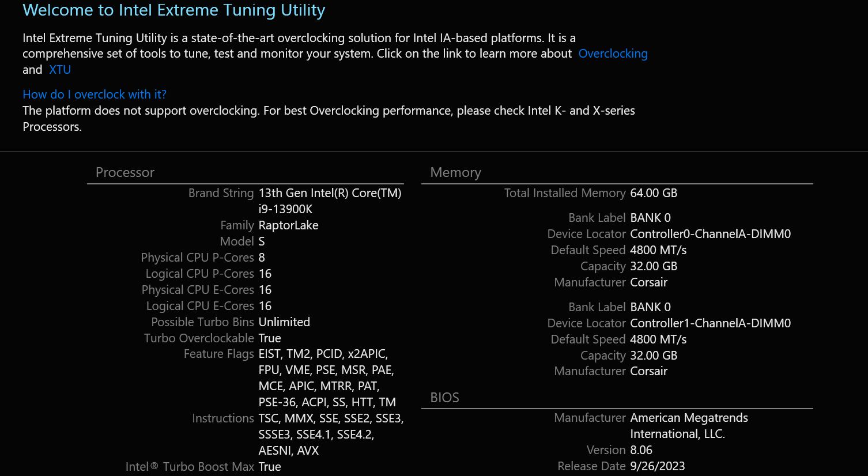Click BIOS Manufacturer 'American Megatrends'
This screenshot has height=476, width=868.
(689, 418)
